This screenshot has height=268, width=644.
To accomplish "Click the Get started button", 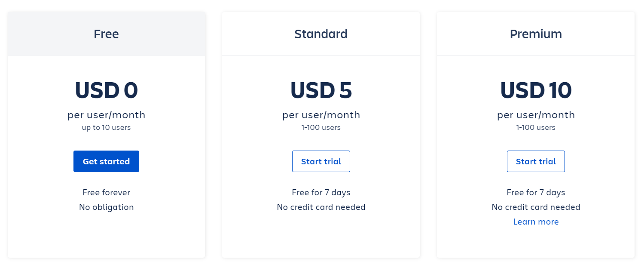I will pos(106,161).
